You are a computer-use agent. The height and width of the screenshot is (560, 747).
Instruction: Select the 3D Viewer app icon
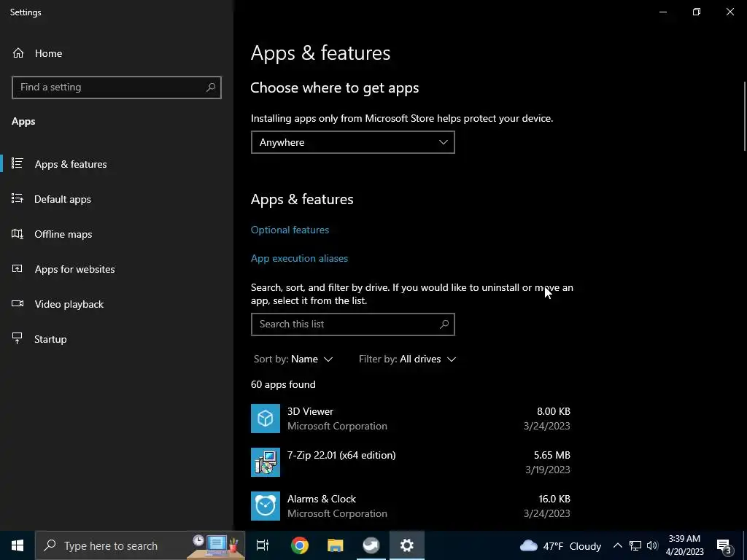click(x=266, y=419)
